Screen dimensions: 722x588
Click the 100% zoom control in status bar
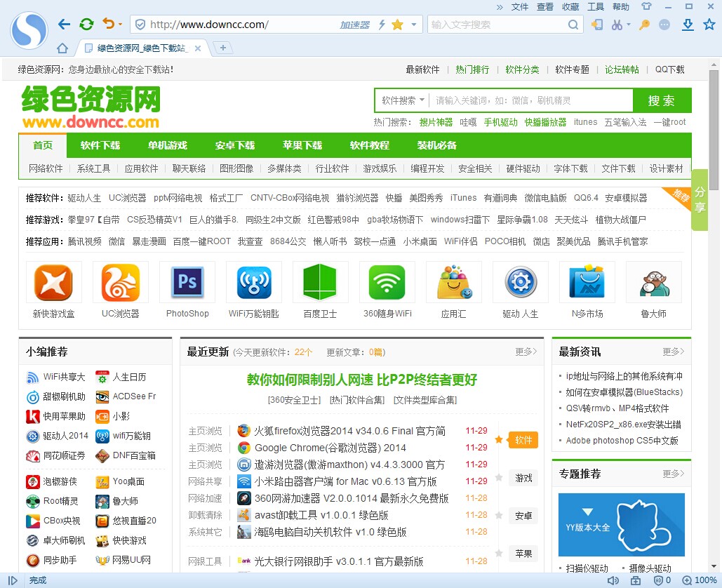pos(702,580)
